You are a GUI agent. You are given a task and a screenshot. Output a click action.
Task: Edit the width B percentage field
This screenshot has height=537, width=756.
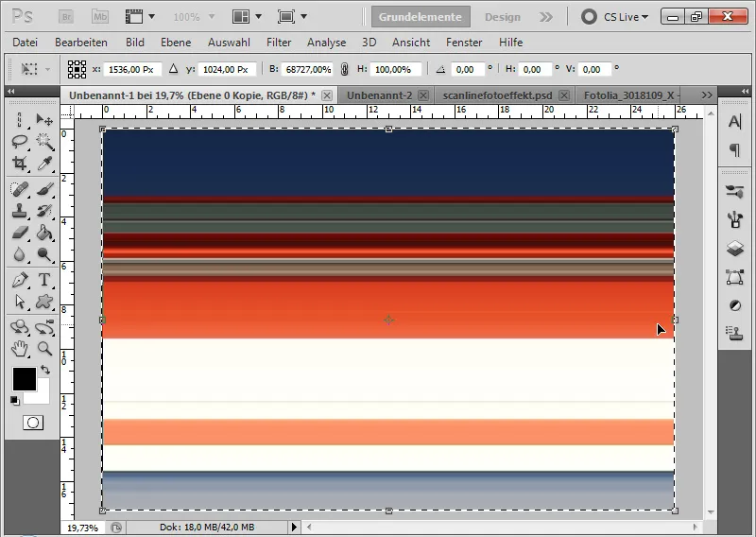(x=308, y=69)
